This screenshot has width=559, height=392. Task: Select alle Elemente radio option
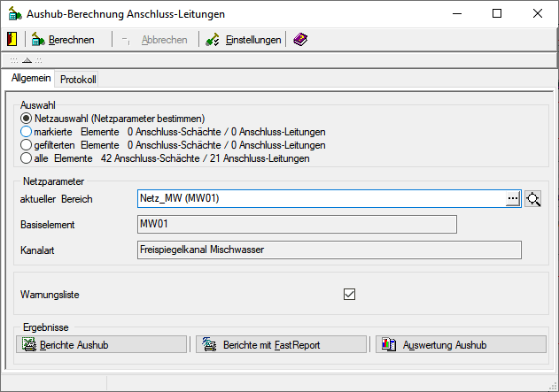(x=27, y=158)
